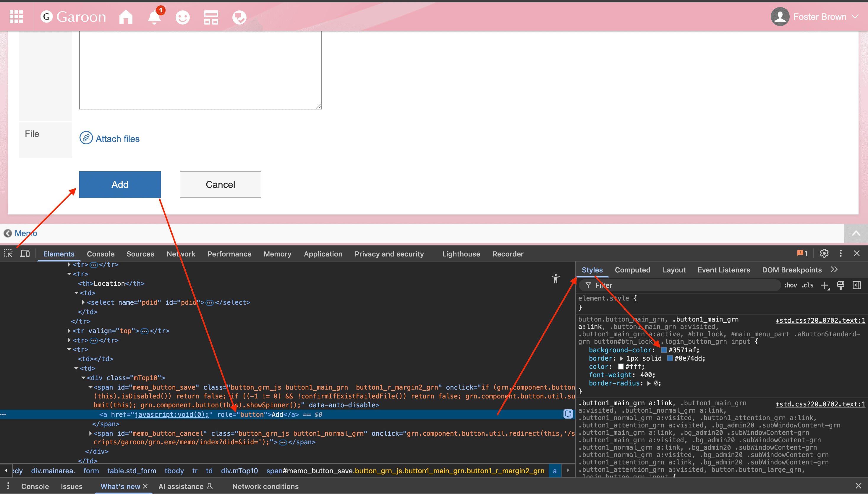The width and height of the screenshot is (868, 494).
Task: Toggle the device toolbar icon
Action: click(25, 254)
